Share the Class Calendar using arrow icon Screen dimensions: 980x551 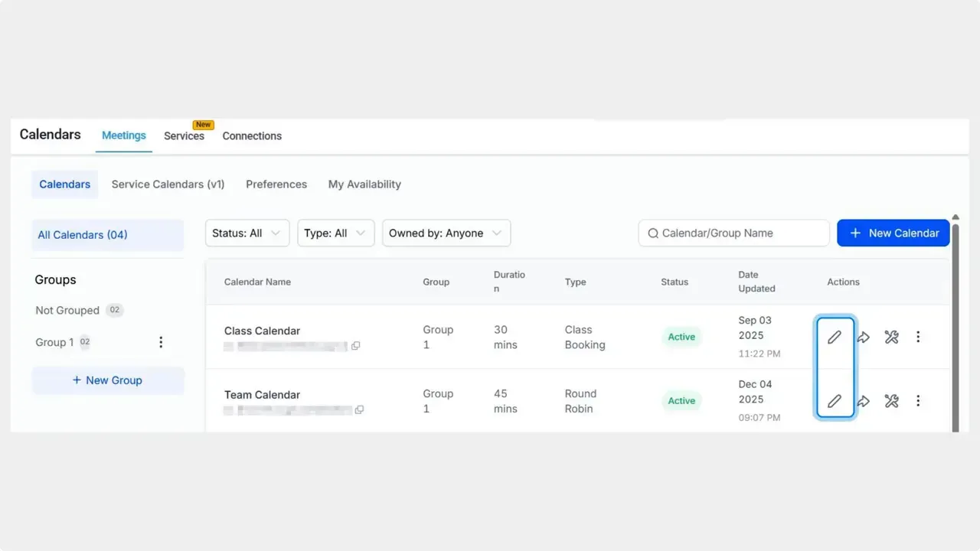coord(863,337)
